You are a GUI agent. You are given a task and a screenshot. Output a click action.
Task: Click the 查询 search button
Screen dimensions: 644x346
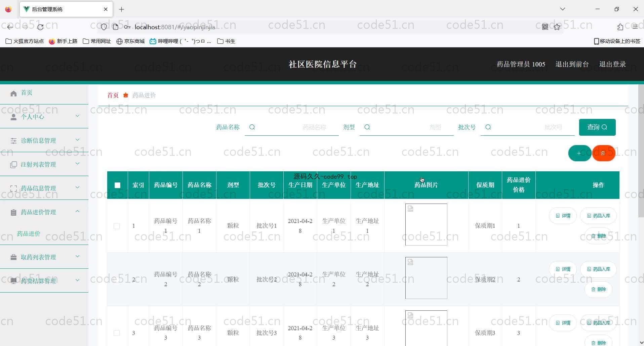coord(597,127)
